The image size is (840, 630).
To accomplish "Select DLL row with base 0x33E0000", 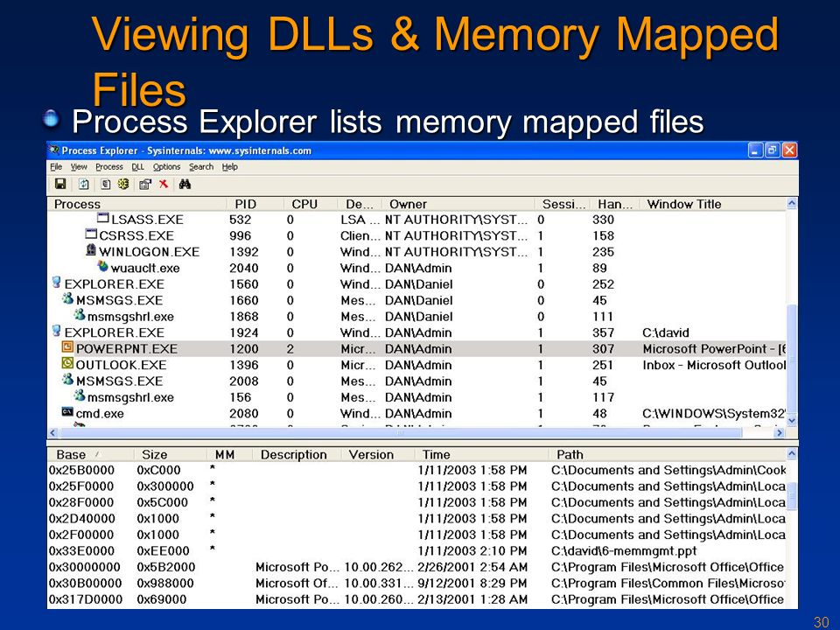I will tap(416, 550).
